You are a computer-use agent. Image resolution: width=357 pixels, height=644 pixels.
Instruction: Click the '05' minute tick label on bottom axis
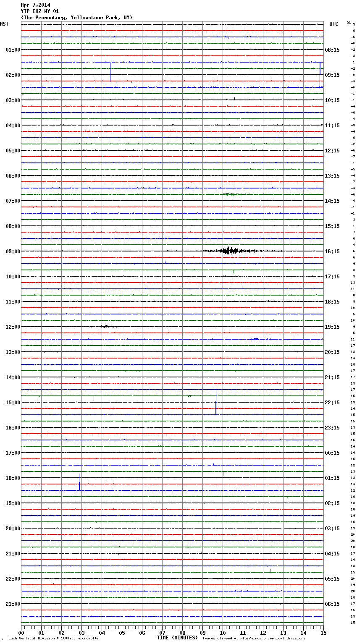pyautogui.click(x=122, y=633)
